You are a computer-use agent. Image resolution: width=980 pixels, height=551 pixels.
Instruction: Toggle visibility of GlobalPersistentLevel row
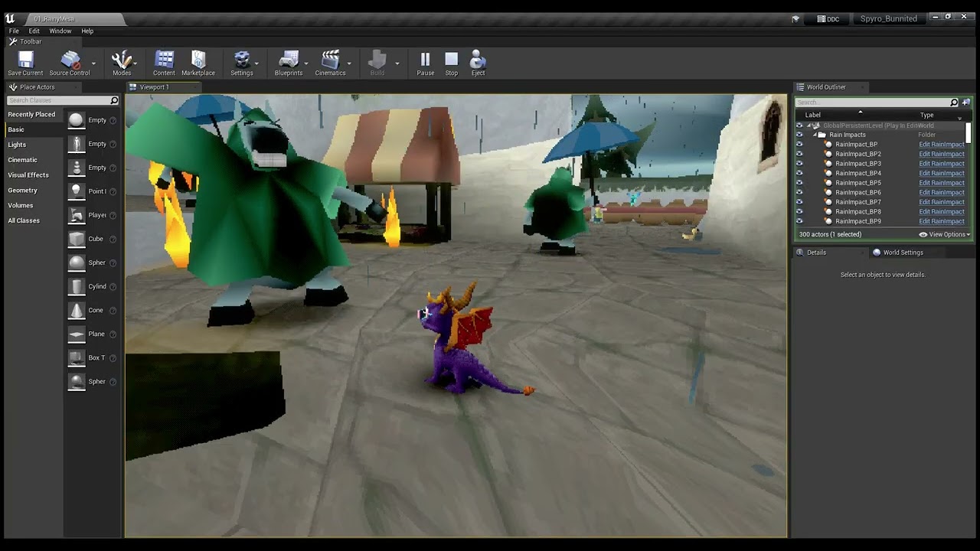click(799, 126)
